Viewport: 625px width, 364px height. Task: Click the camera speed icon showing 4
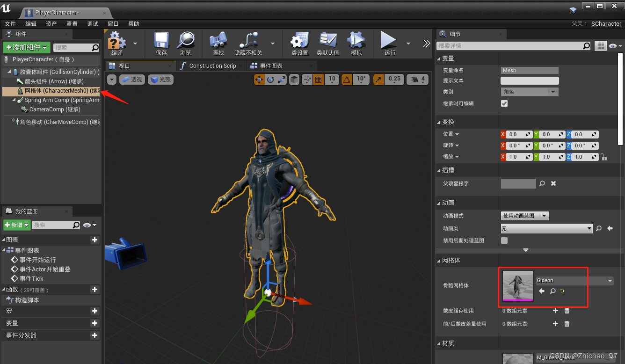[x=417, y=80]
